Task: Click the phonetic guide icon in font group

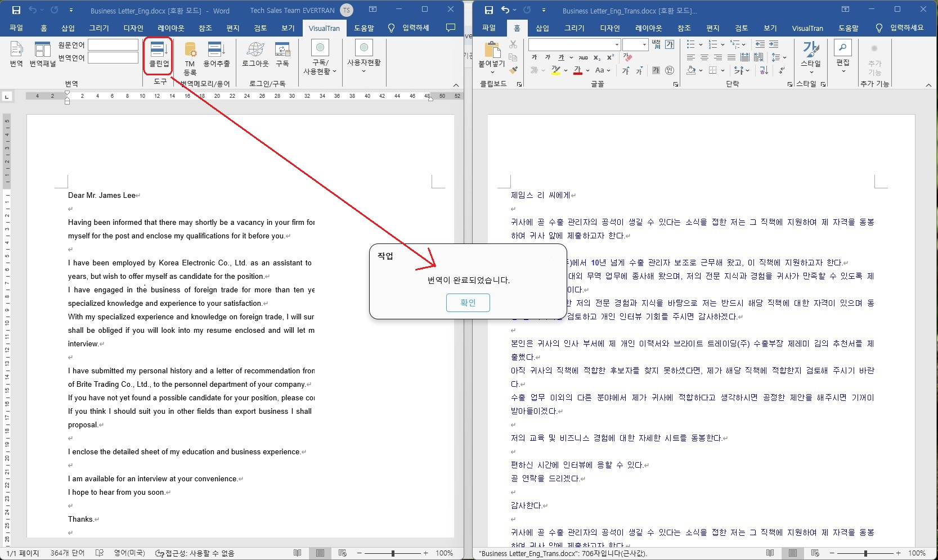Action: pyautogui.click(x=656, y=44)
